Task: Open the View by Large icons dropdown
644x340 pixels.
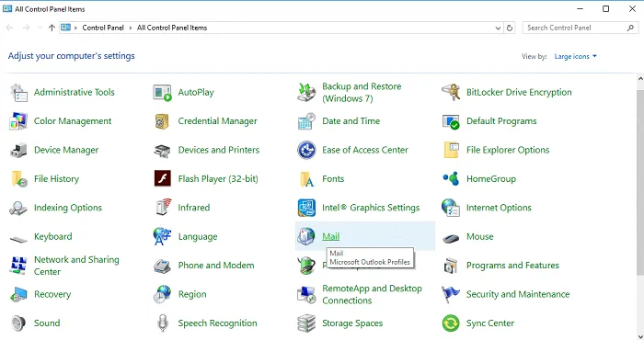Action: (x=575, y=56)
